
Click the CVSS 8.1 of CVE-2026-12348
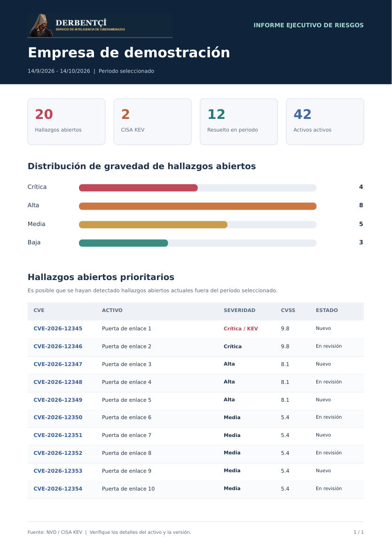click(285, 382)
